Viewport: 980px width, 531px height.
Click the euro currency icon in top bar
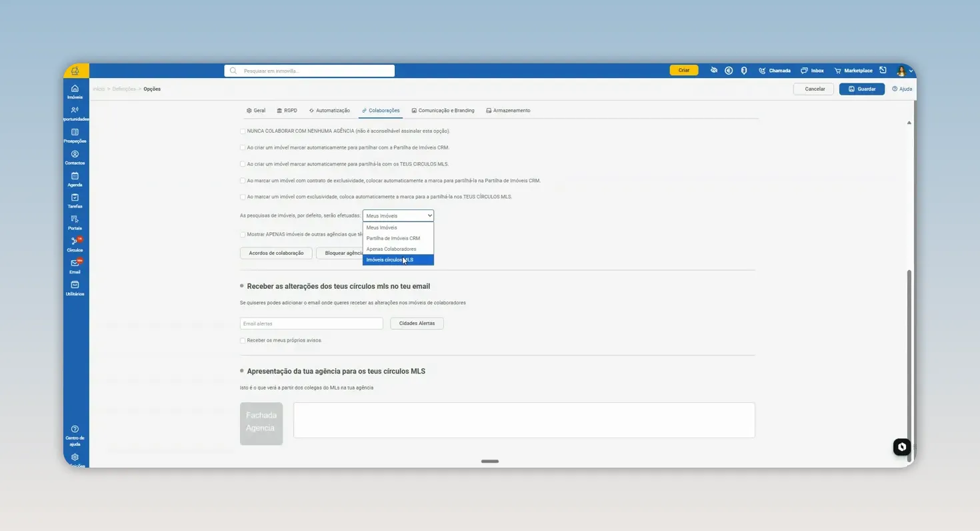point(729,71)
